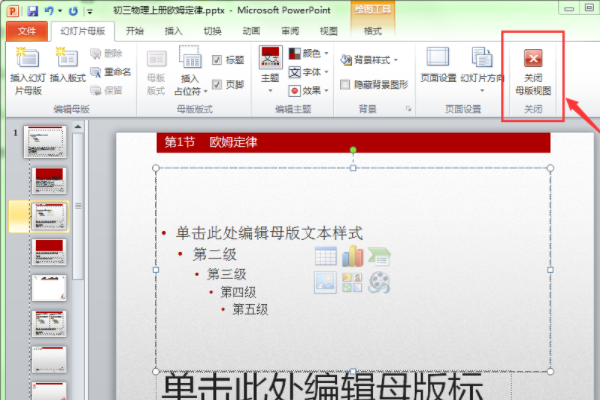Click the Master Layout (母版版式) icon
The width and height of the screenshot is (600, 400).
pyautogui.click(x=157, y=59)
